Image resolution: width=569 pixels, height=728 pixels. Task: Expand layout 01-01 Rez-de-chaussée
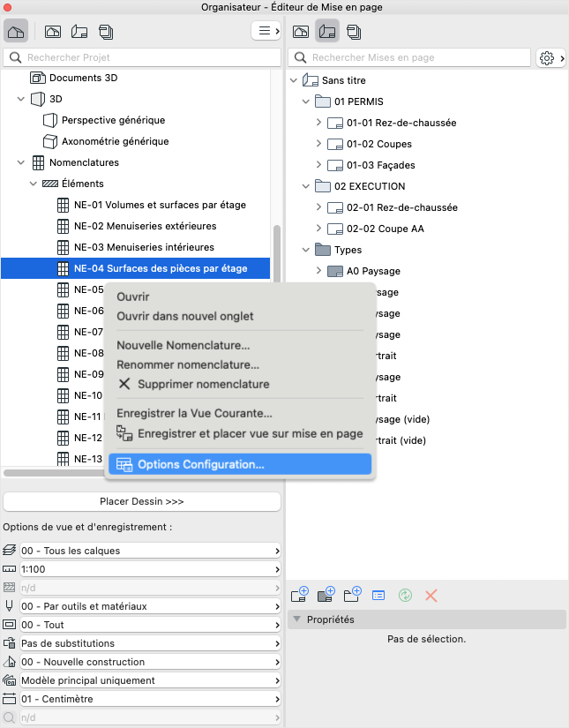click(318, 122)
